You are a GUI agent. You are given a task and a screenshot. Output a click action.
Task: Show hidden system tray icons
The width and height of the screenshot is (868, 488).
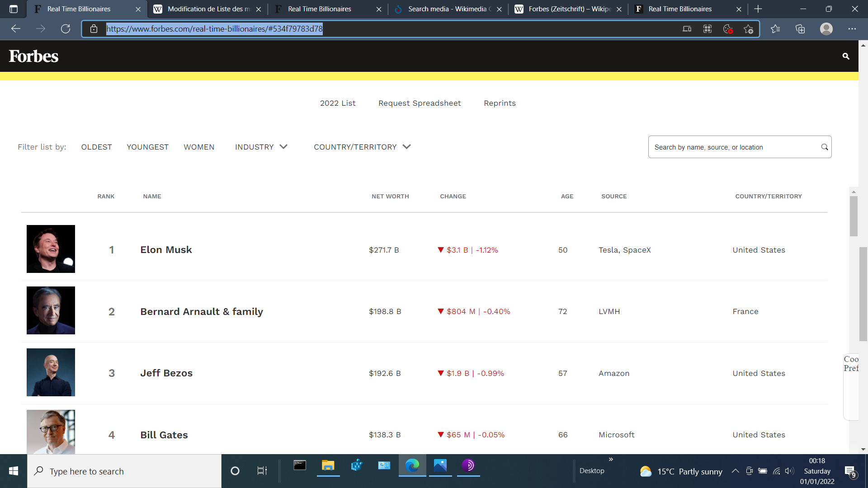[x=736, y=471]
